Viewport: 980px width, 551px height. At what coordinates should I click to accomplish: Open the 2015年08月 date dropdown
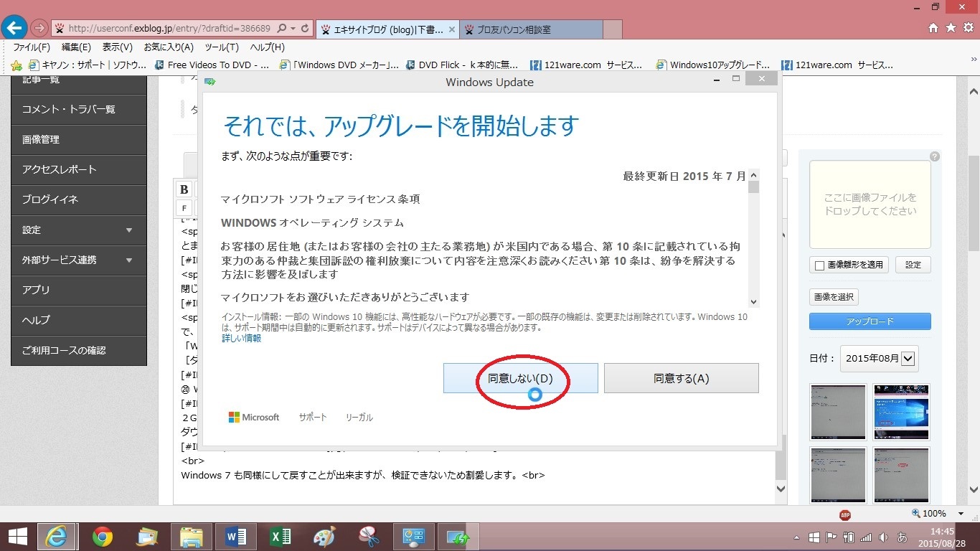click(x=880, y=358)
